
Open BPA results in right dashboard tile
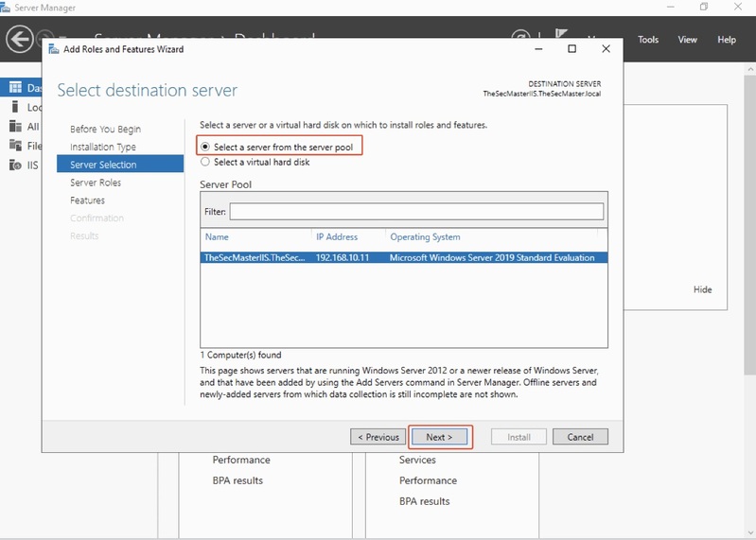pos(424,501)
